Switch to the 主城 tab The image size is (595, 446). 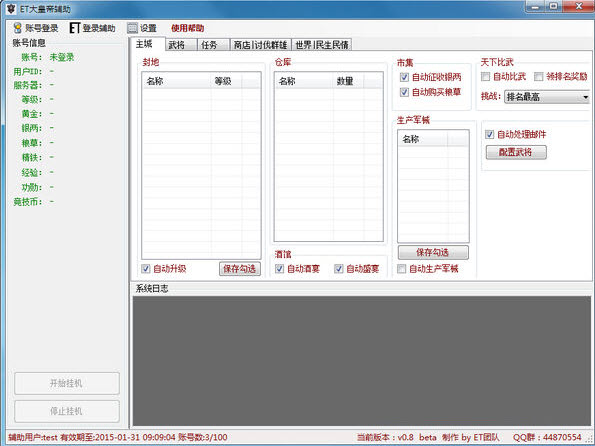point(147,44)
